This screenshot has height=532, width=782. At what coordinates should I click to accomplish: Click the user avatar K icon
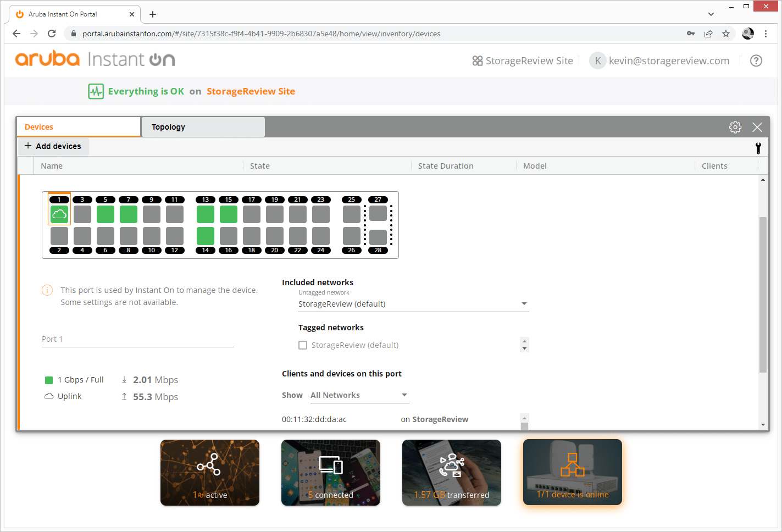pyautogui.click(x=598, y=61)
